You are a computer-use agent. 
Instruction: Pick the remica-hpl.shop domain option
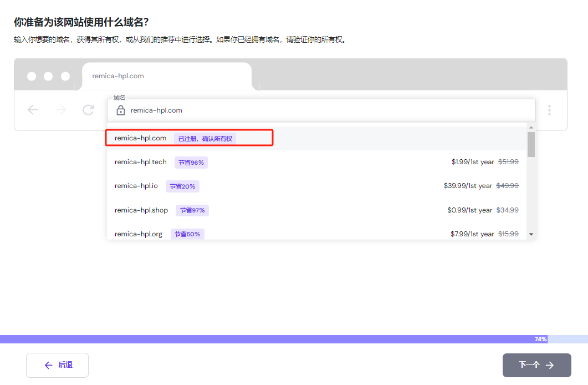141,210
